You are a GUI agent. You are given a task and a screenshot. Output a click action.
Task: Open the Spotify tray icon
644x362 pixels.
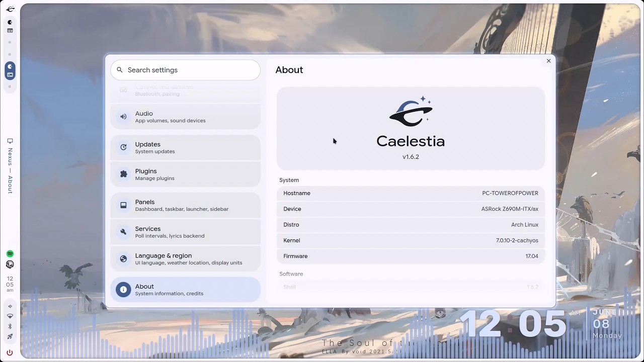click(10, 254)
